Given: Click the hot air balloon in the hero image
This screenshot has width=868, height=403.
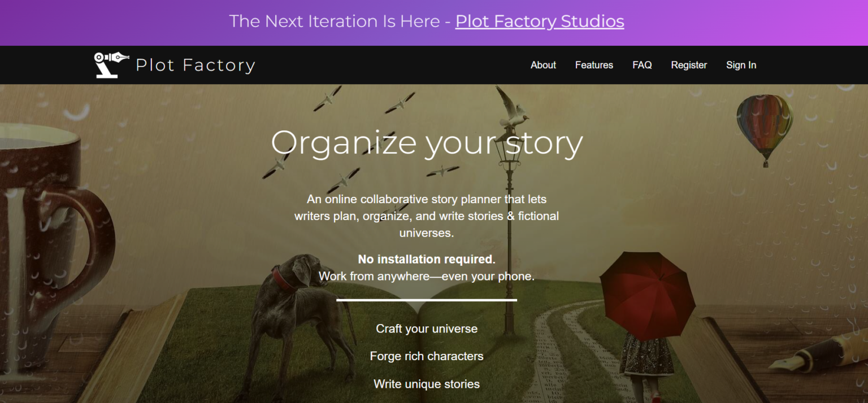Looking at the screenshot, I should point(766,121).
